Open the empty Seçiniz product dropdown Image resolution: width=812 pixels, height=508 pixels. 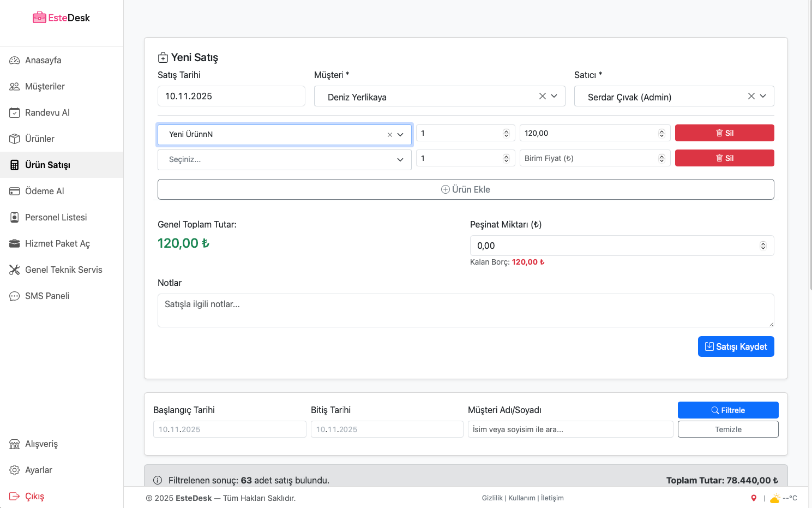400,160
